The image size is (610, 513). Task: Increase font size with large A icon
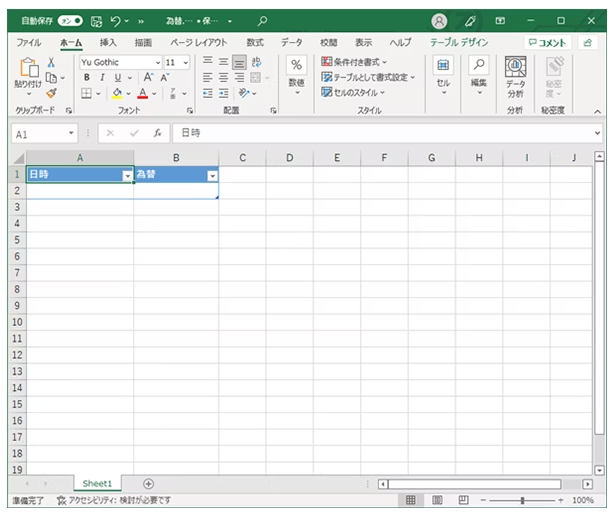[x=148, y=77]
